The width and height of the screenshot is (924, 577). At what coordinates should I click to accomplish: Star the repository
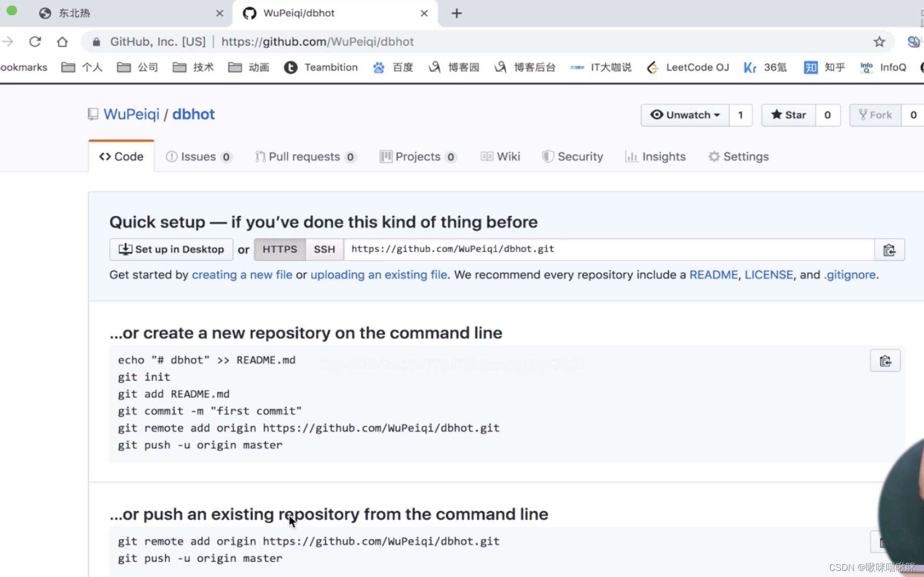click(x=789, y=115)
